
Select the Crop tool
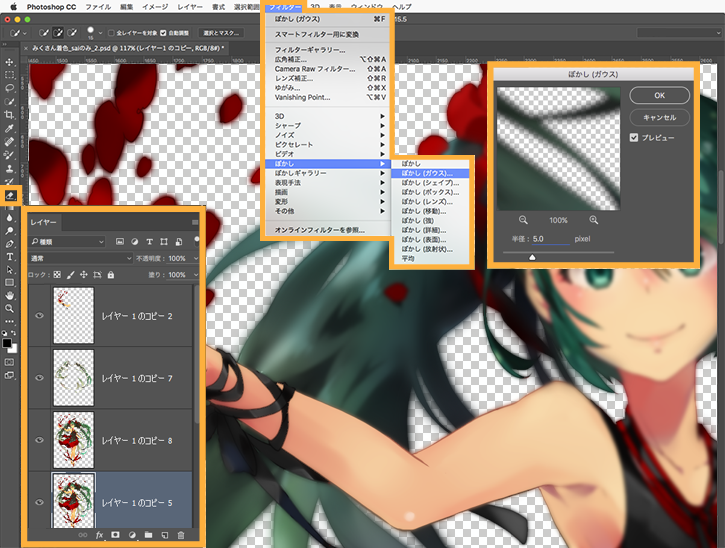click(x=9, y=115)
